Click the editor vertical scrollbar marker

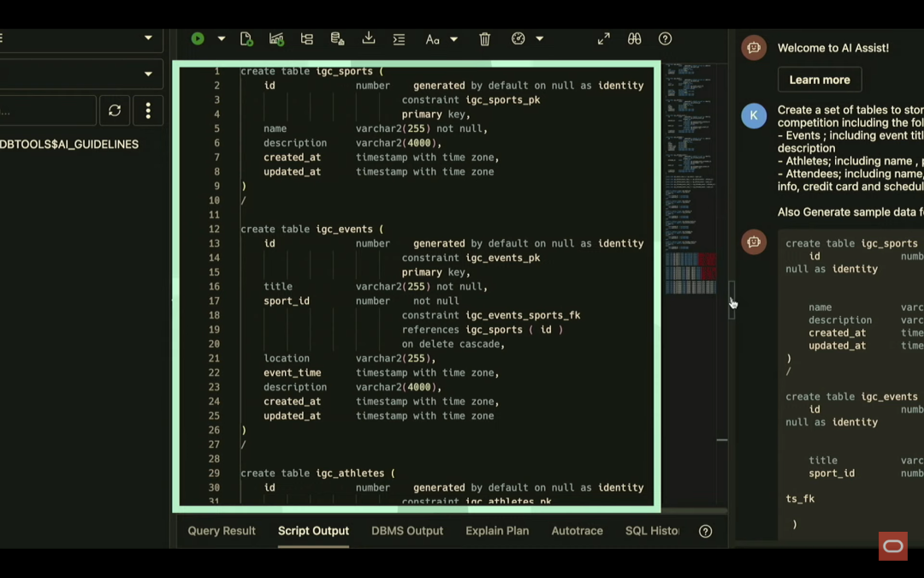tap(722, 440)
